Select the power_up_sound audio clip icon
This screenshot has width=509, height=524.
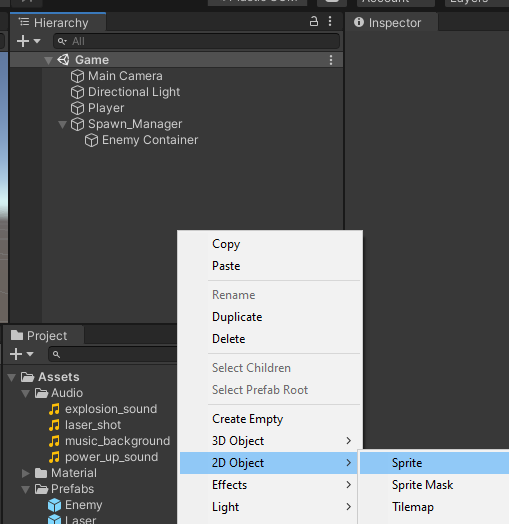coord(54,457)
